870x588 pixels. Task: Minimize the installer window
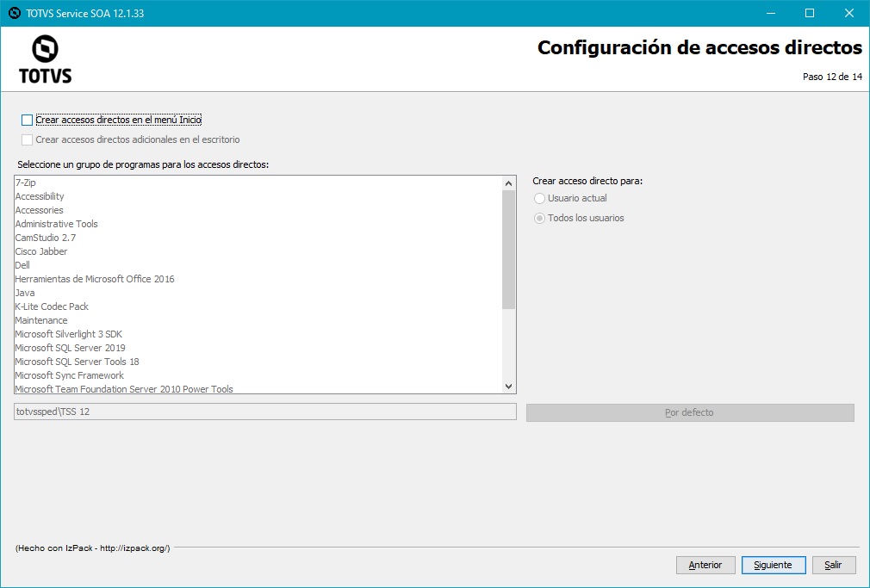coord(771,13)
